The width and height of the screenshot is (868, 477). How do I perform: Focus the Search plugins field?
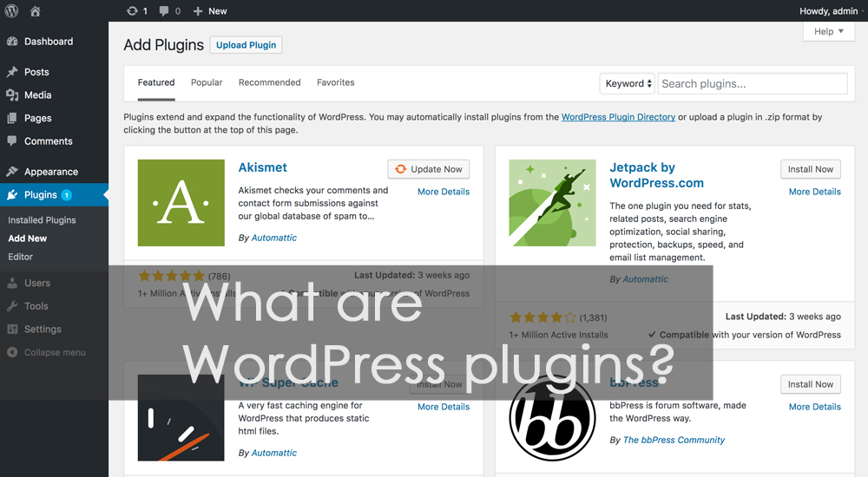pos(753,83)
